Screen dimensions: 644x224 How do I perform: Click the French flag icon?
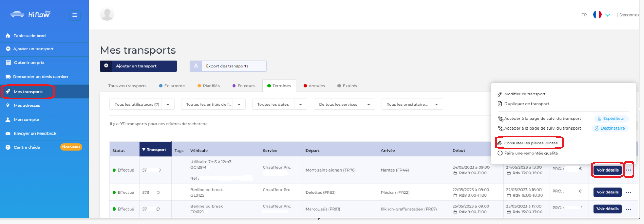pyautogui.click(x=597, y=15)
